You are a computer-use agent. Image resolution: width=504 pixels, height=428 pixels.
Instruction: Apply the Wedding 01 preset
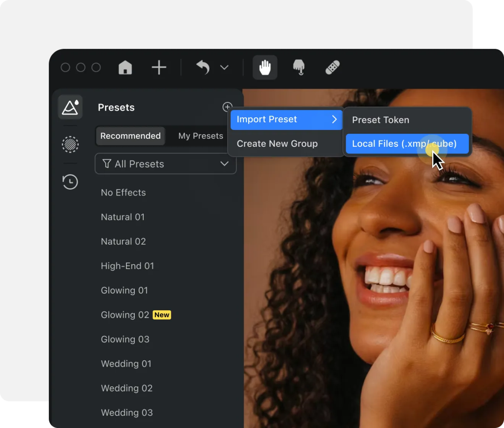coord(126,364)
